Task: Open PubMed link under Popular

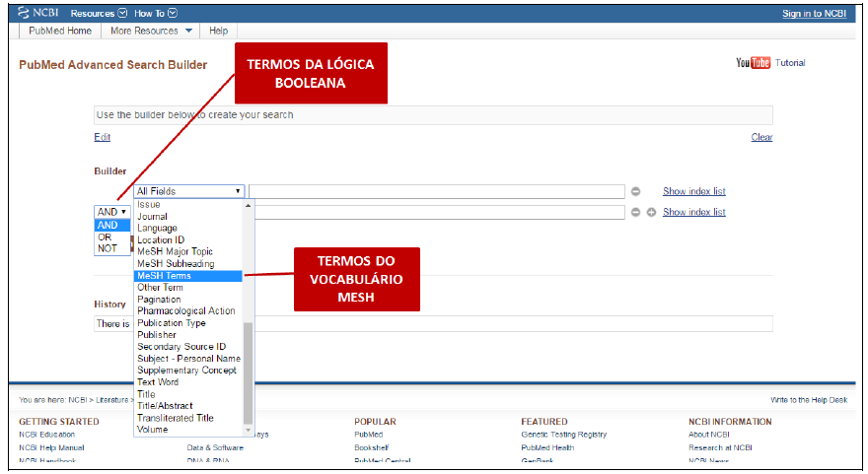Action: pyautogui.click(x=369, y=435)
